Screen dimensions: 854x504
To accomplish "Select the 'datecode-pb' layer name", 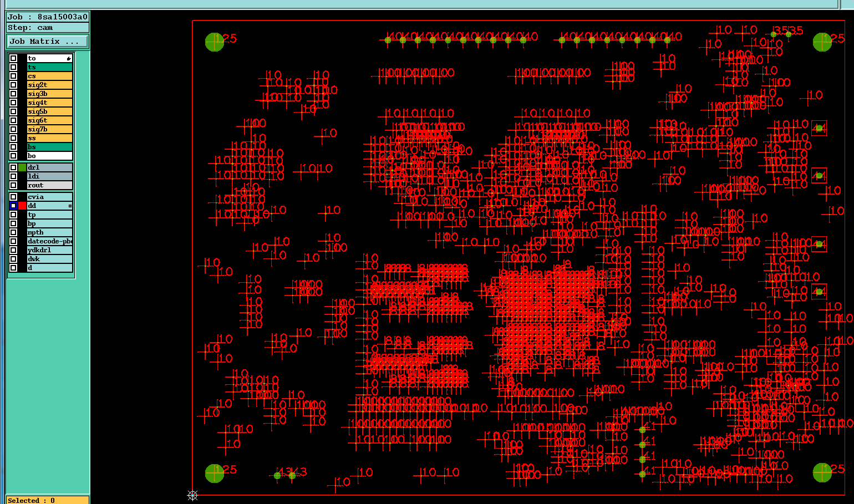I will click(x=50, y=241).
